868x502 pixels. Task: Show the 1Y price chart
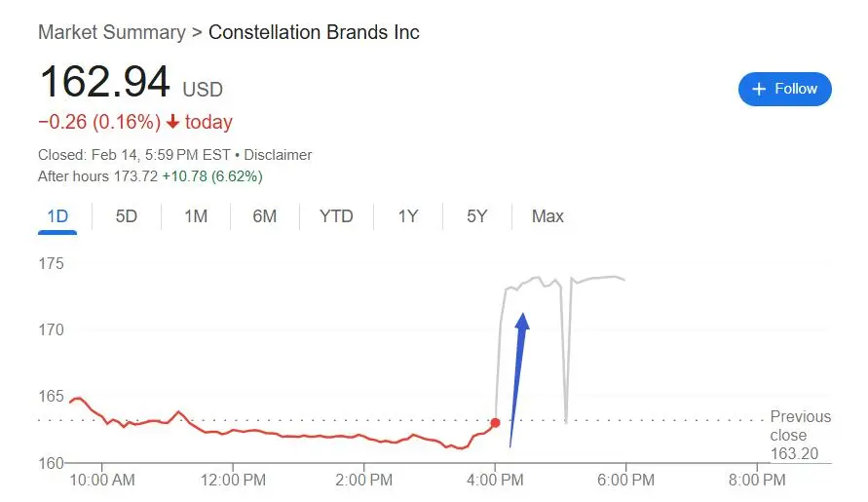pos(408,216)
